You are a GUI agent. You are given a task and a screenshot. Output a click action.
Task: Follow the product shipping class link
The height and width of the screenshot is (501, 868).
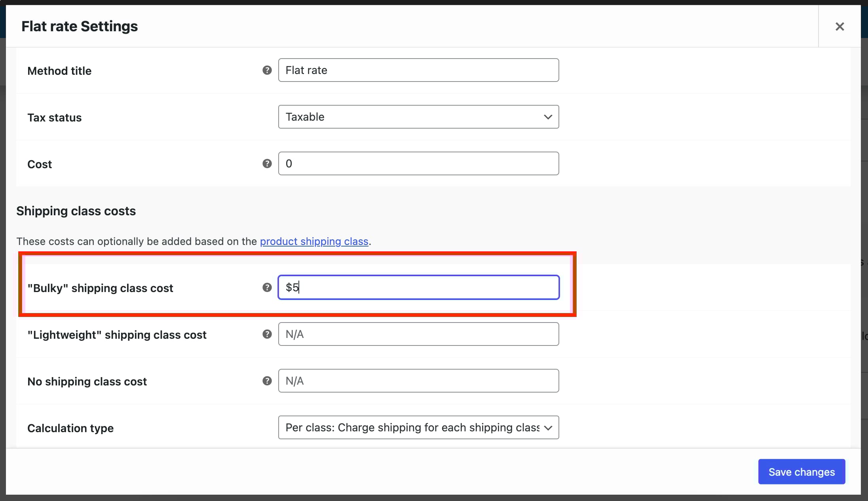[314, 241]
